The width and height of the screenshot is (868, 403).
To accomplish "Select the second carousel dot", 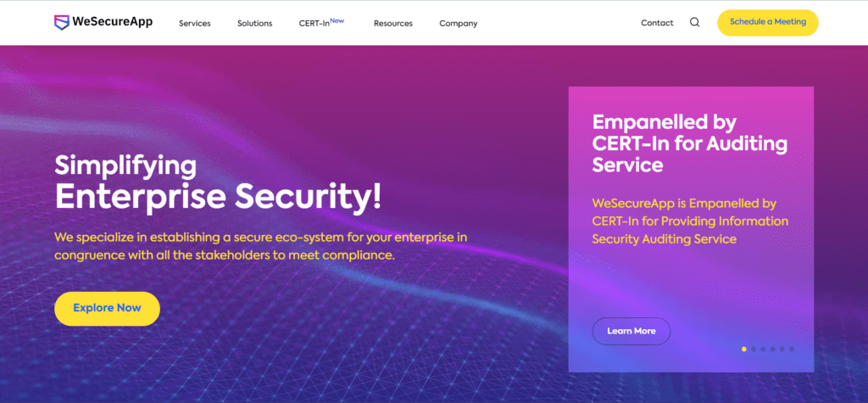I will click(x=754, y=350).
